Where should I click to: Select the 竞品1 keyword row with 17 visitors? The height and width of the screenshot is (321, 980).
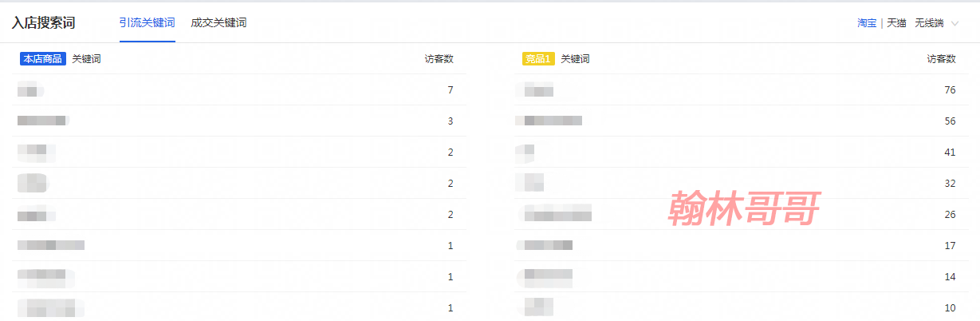click(742, 245)
